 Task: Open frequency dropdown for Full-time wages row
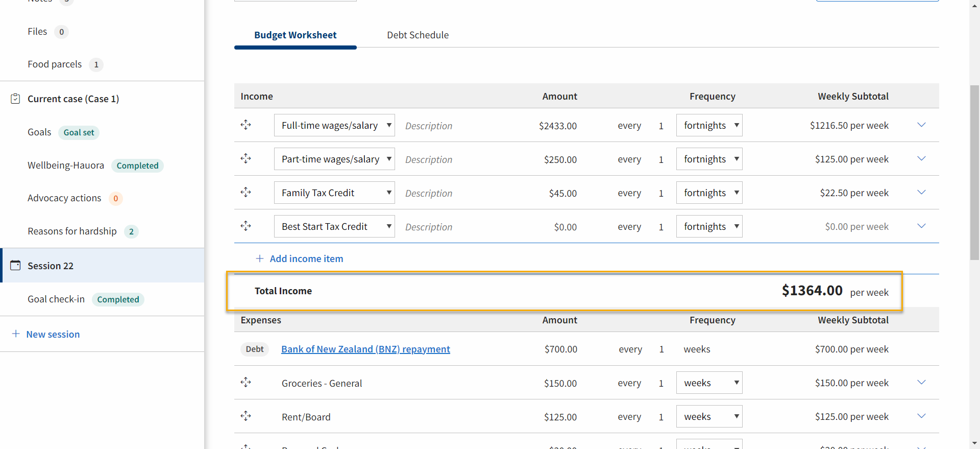(x=709, y=125)
